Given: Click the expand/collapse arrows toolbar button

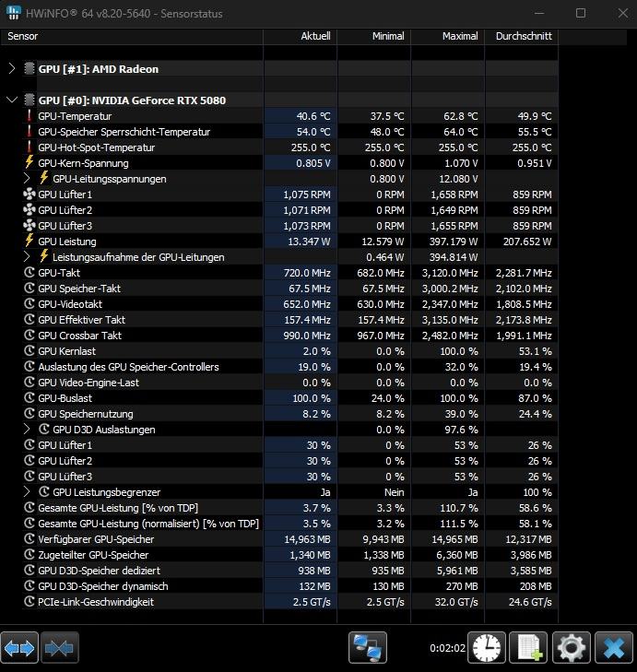Looking at the screenshot, I should coord(19,647).
